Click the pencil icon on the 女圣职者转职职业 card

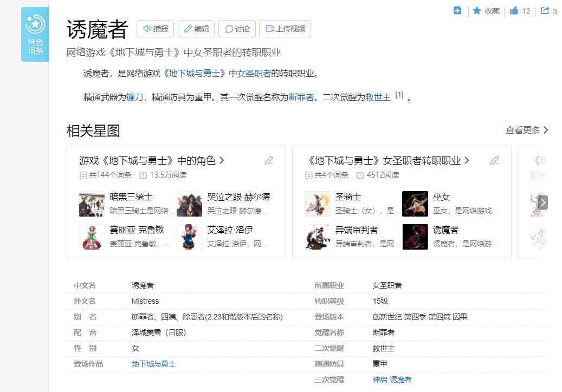[x=494, y=160]
